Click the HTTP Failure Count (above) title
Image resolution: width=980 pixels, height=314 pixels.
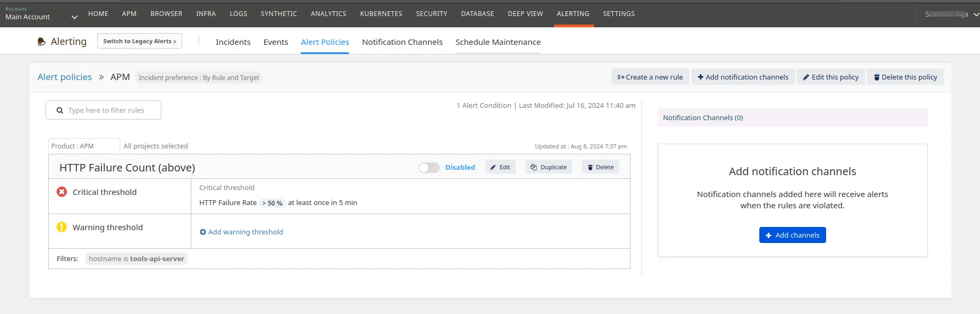[127, 168]
